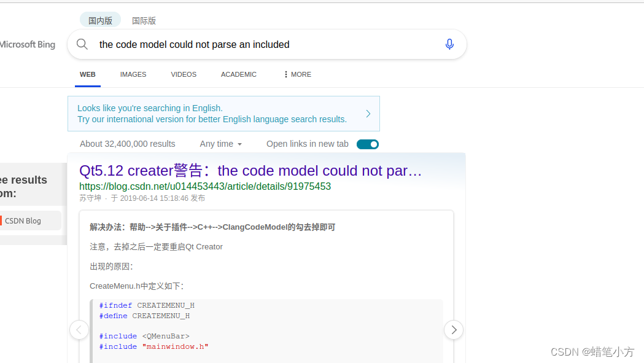Click the About 32,400,000 results text
Viewport: 644px width, 363px height.
(127, 144)
